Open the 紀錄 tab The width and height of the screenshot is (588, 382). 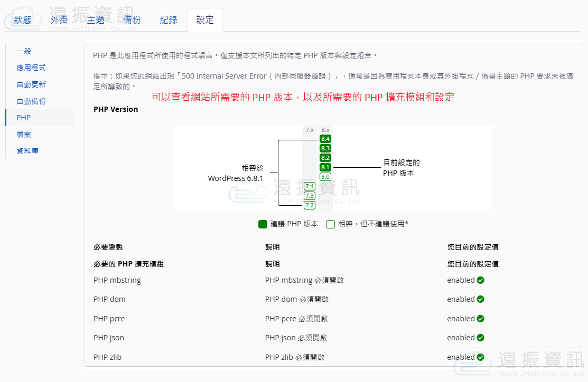(169, 20)
